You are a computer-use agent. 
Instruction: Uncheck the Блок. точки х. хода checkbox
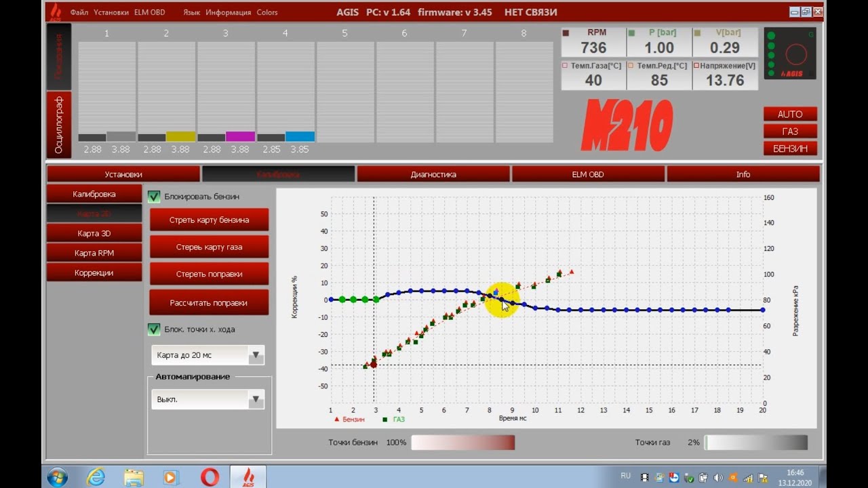[x=154, y=329]
